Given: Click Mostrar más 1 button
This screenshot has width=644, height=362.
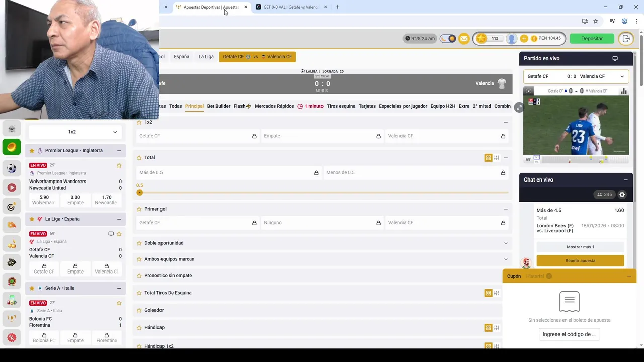Looking at the screenshot, I should click(580, 247).
